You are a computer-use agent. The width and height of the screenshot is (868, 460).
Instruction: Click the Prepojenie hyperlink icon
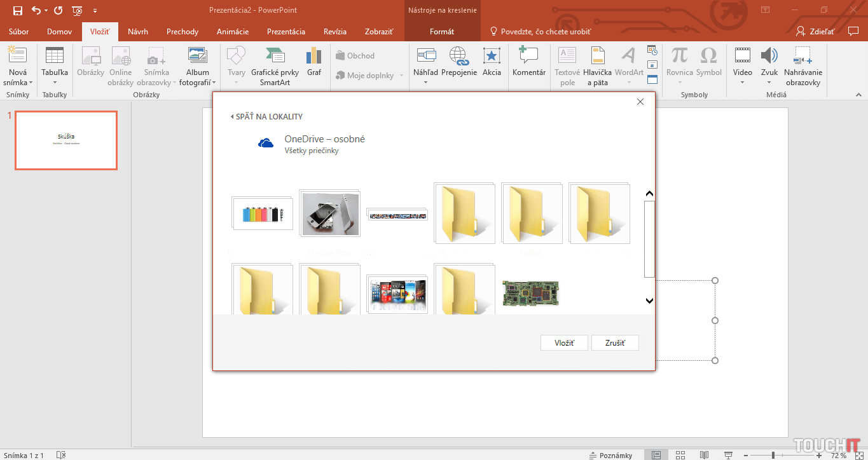(x=458, y=56)
